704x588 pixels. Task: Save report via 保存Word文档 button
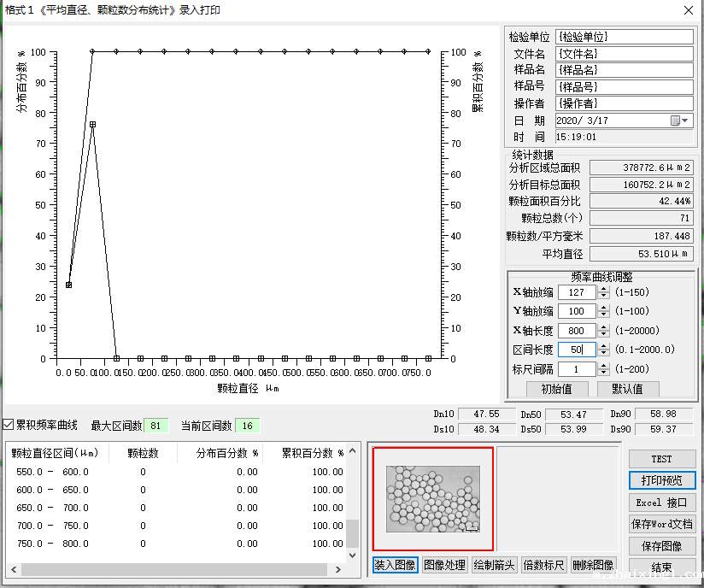(x=661, y=524)
